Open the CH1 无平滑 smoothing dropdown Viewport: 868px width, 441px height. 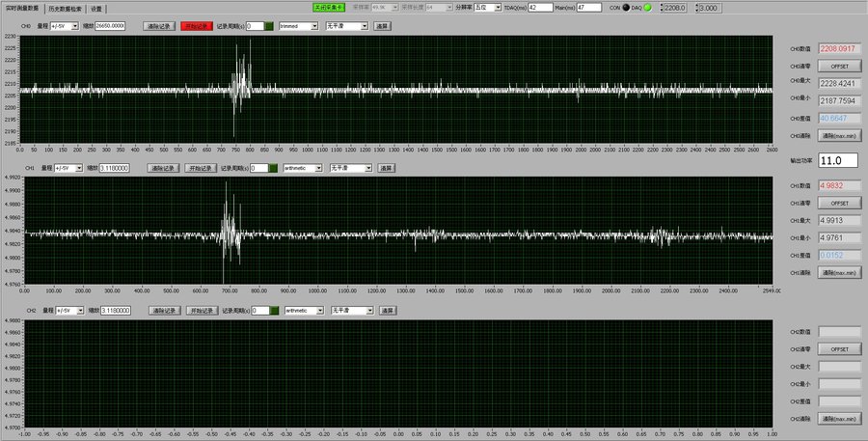(351, 168)
